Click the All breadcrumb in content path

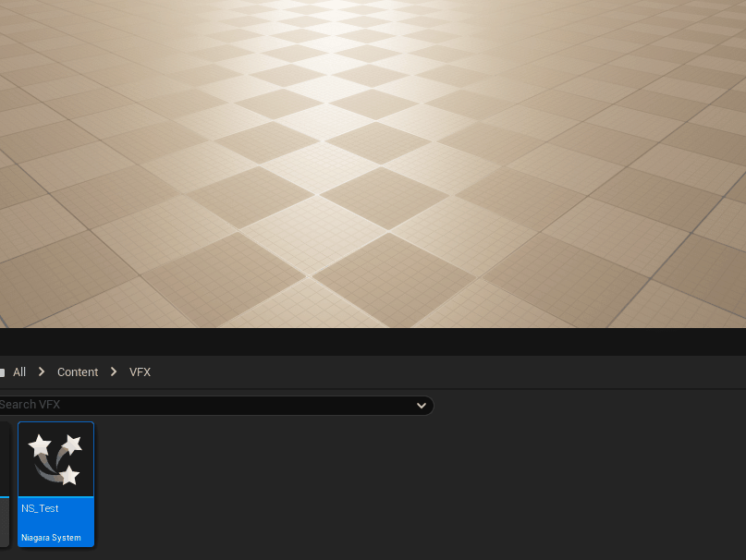[19, 372]
